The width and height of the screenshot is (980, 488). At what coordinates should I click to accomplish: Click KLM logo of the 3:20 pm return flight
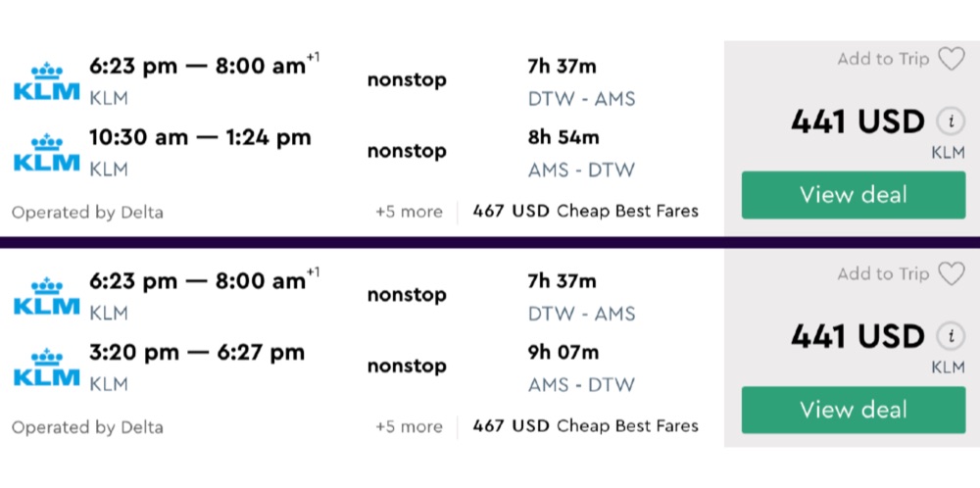(46, 366)
